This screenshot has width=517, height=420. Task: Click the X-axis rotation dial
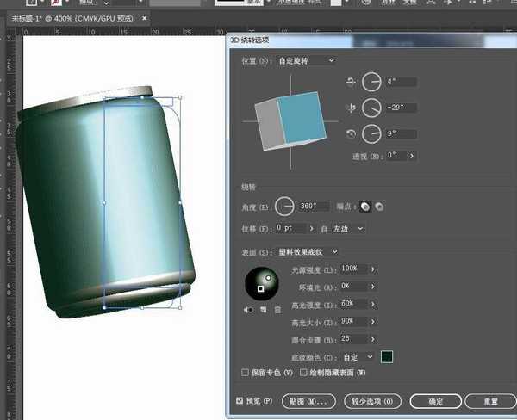[x=371, y=82]
